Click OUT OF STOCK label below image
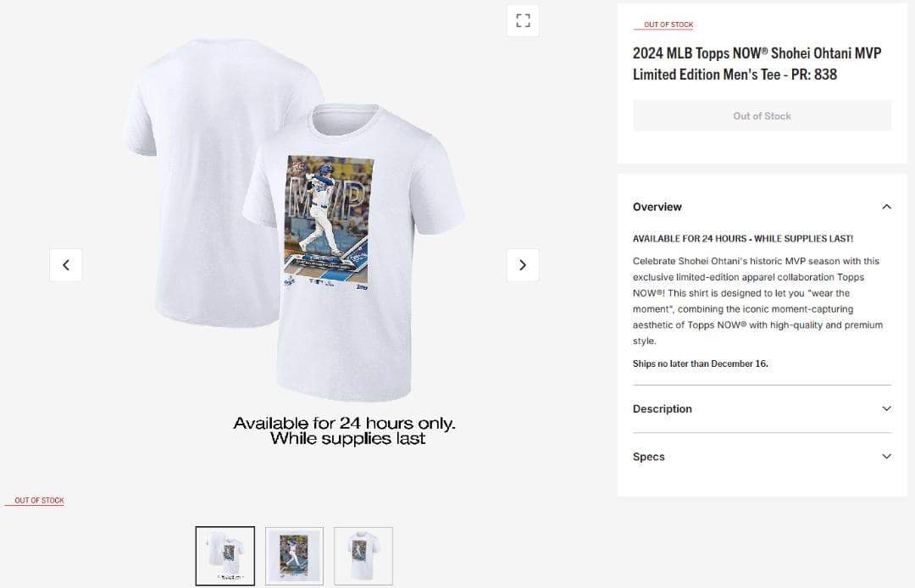This screenshot has width=915, height=588. 39,501
